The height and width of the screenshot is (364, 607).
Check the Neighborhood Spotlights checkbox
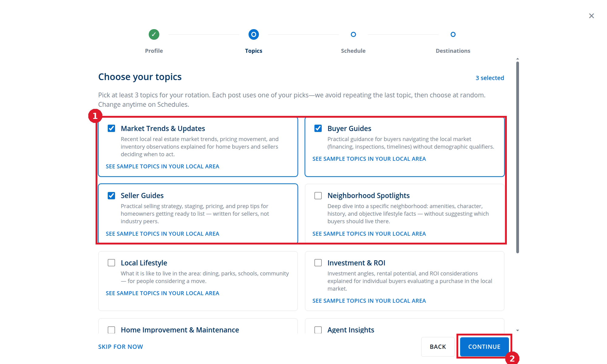pos(318,196)
